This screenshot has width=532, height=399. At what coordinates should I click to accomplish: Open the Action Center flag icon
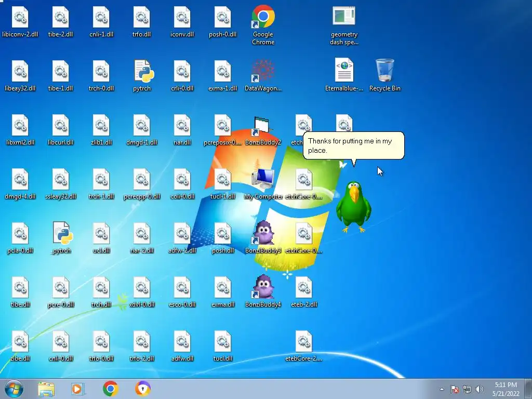pyautogui.click(x=455, y=389)
